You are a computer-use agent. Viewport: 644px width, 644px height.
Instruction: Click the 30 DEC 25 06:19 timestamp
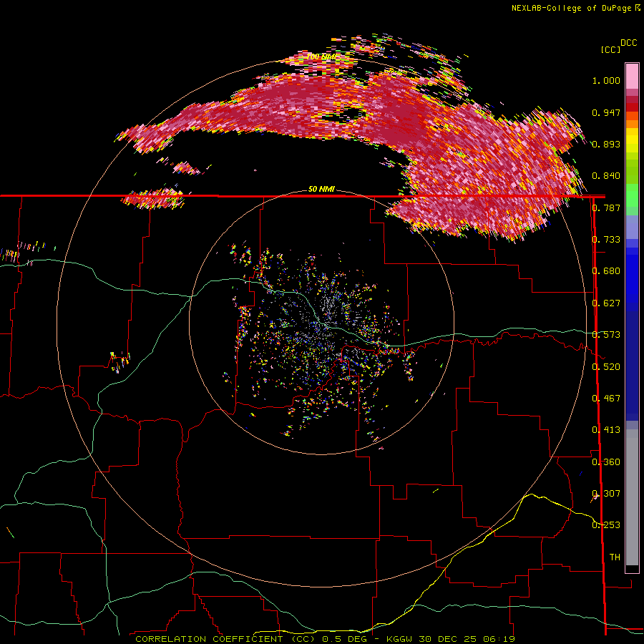pyautogui.click(x=467, y=639)
